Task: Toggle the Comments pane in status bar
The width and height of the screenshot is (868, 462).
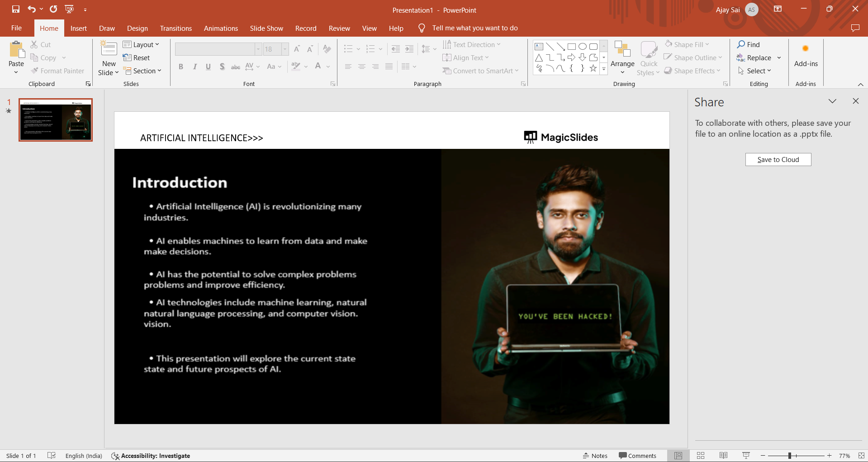Action: [637, 456]
